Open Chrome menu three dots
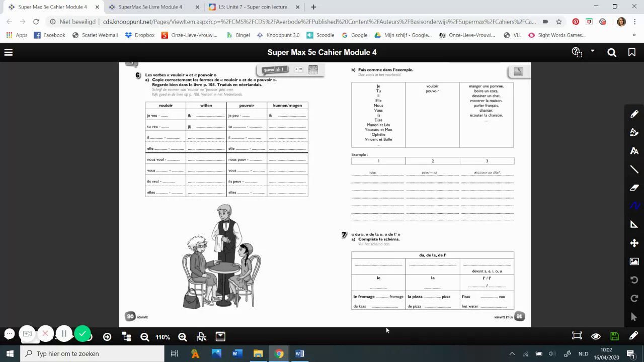Viewport: 644px width, 362px height. (x=634, y=22)
